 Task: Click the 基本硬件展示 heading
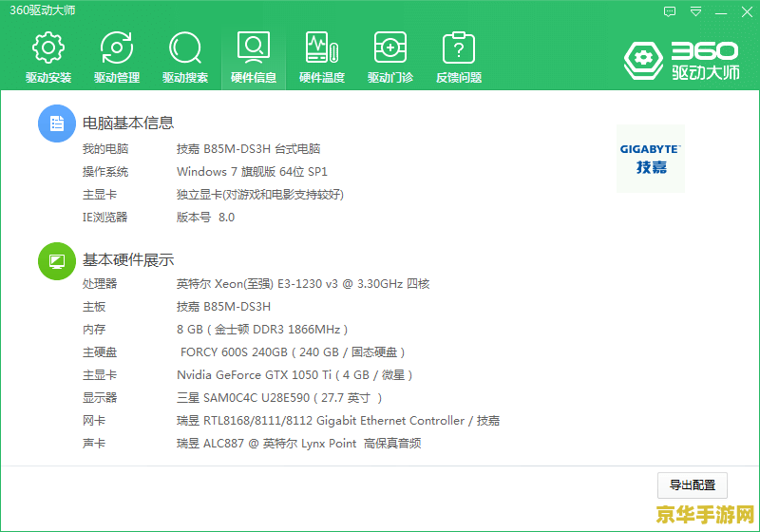point(128,260)
